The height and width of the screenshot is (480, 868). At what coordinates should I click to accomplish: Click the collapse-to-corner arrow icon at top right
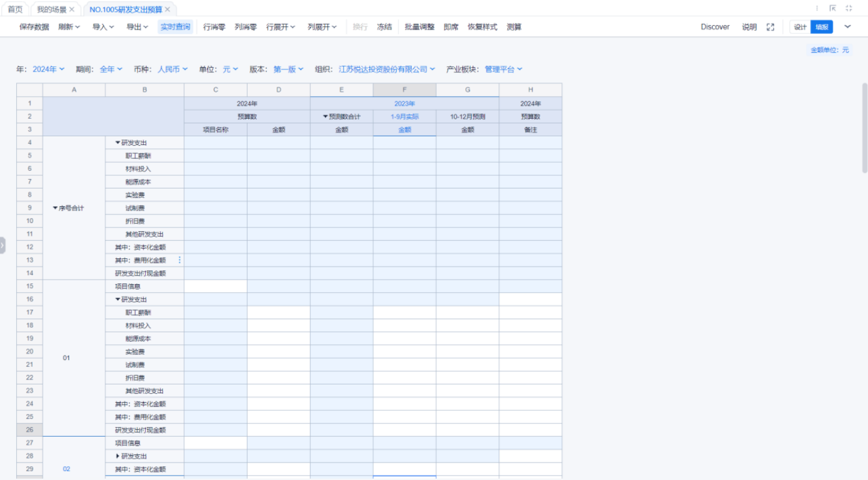tap(832, 9)
